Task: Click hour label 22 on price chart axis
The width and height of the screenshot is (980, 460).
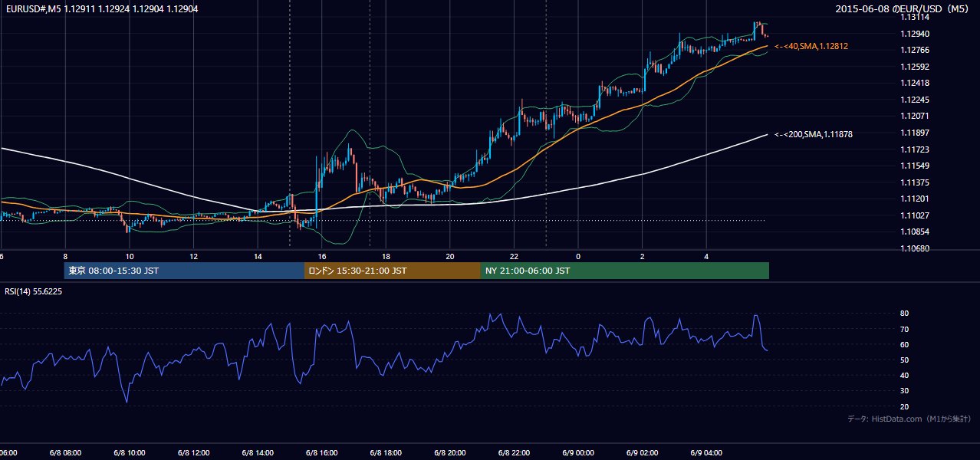Action: click(515, 257)
